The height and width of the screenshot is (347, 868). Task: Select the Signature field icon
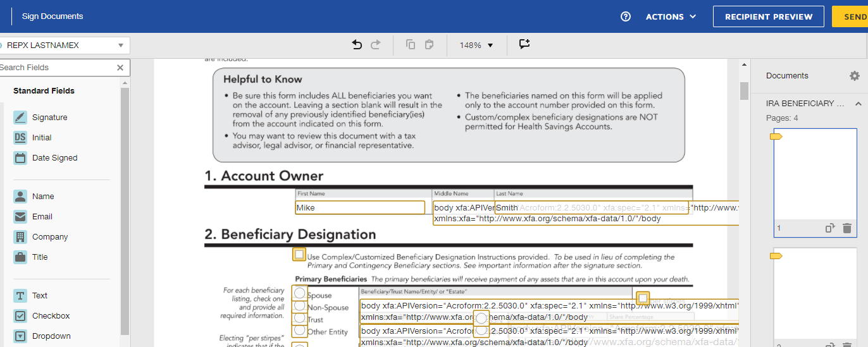pyautogui.click(x=20, y=118)
